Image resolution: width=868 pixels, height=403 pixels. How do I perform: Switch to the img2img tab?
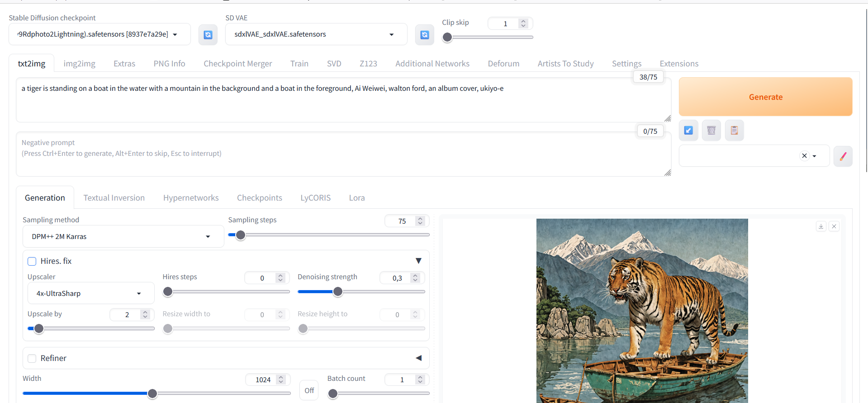click(x=80, y=64)
